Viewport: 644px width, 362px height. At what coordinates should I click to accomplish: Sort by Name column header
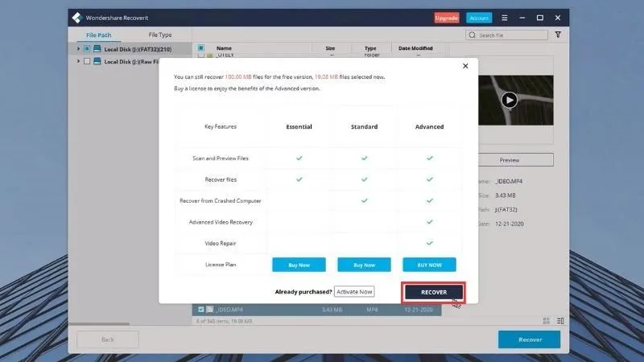(x=224, y=48)
